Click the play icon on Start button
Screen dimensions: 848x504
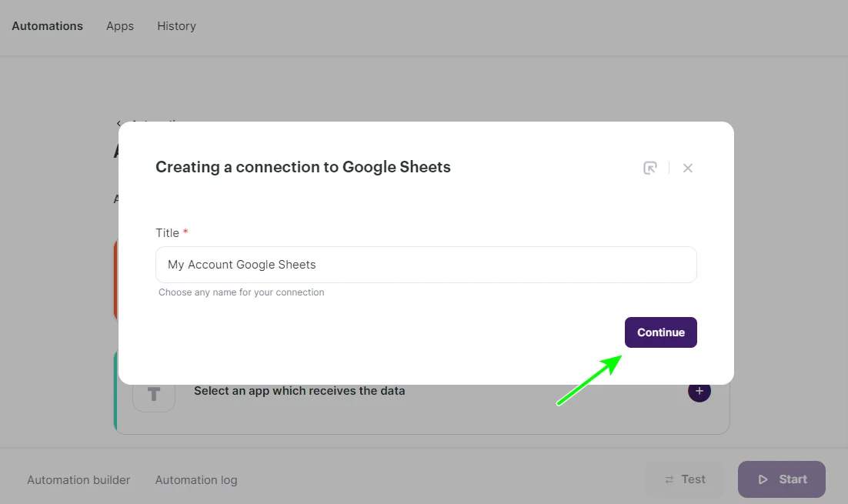pyautogui.click(x=763, y=479)
